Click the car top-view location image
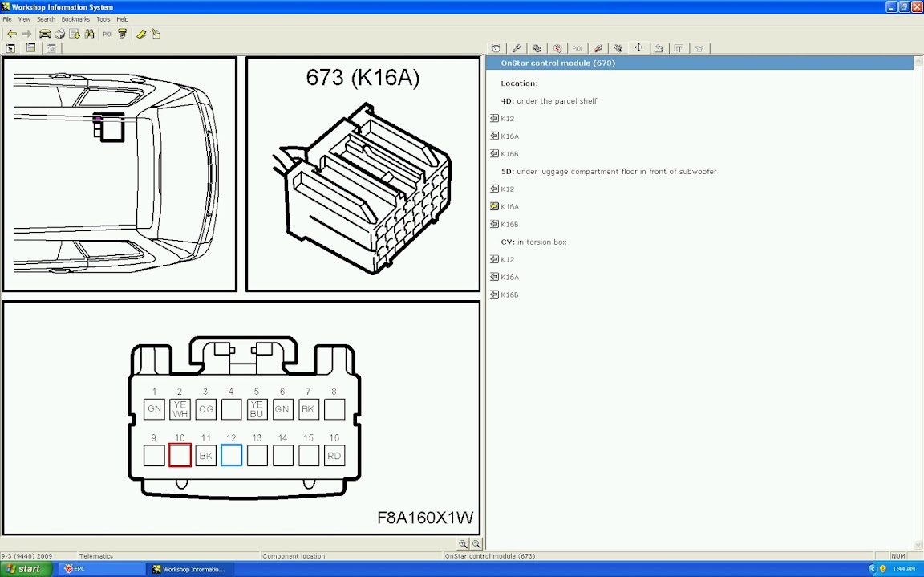This screenshot has height=577, width=924. [120, 174]
